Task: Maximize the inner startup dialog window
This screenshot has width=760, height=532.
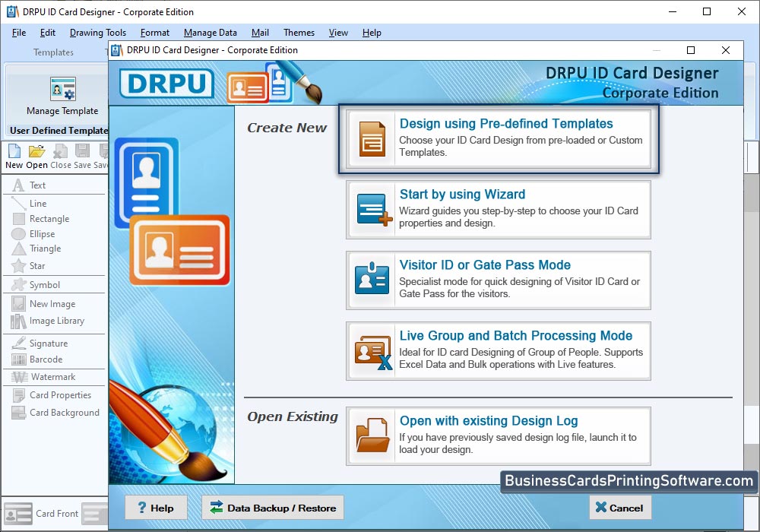Action: point(691,50)
